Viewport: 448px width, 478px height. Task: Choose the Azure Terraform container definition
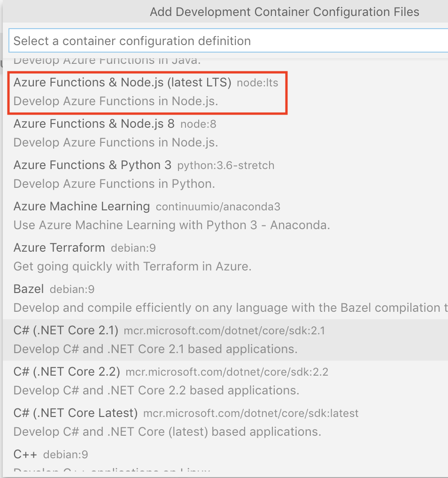click(x=59, y=248)
